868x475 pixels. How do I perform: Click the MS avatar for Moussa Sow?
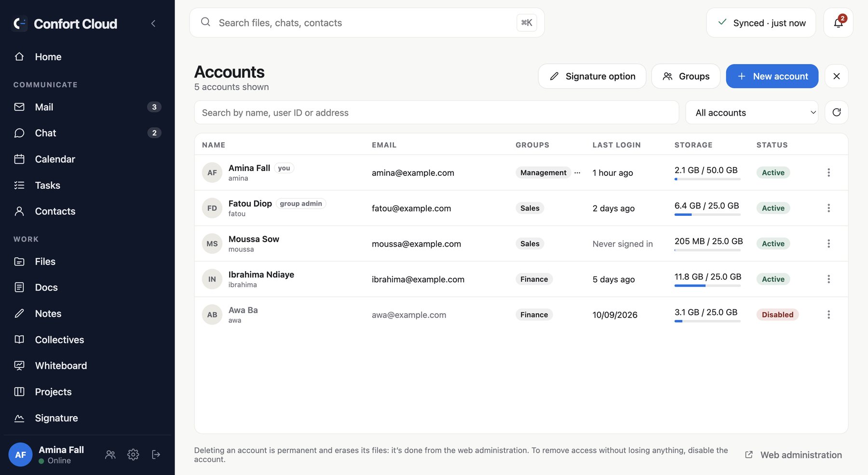click(212, 244)
